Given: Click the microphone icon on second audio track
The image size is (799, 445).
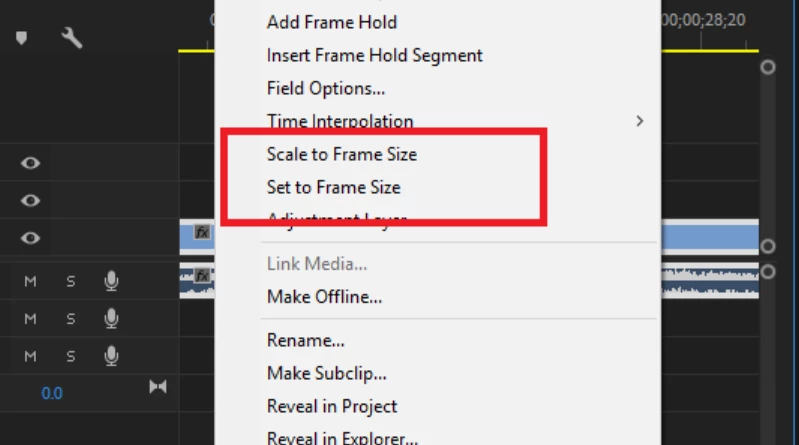Looking at the screenshot, I should coord(111,319).
